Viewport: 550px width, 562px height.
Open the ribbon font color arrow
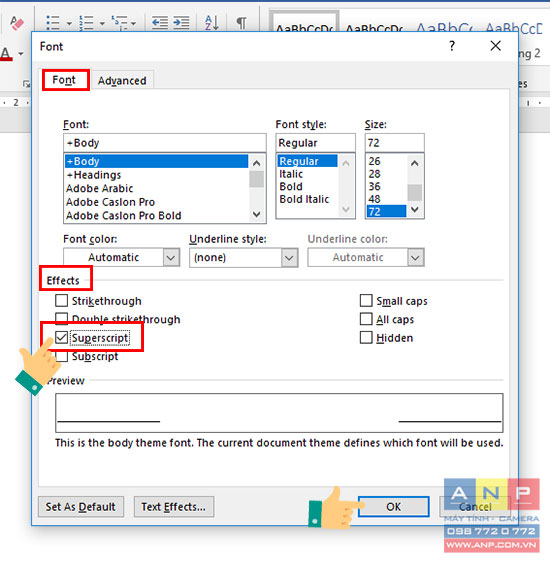click(21, 54)
